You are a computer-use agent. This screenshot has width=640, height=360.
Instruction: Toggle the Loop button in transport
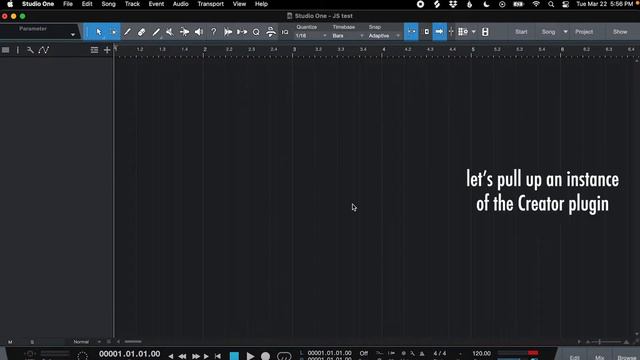(x=284, y=356)
